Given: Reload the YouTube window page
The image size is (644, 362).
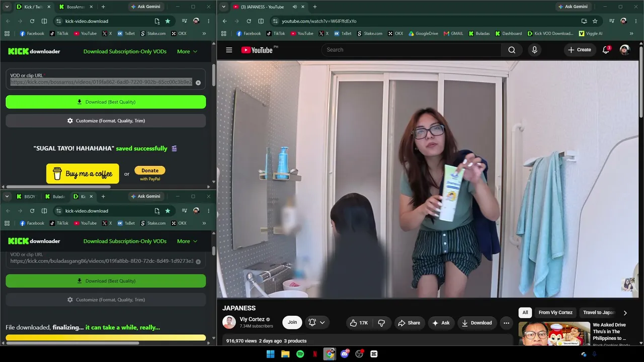Looking at the screenshot, I should click(249, 21).
